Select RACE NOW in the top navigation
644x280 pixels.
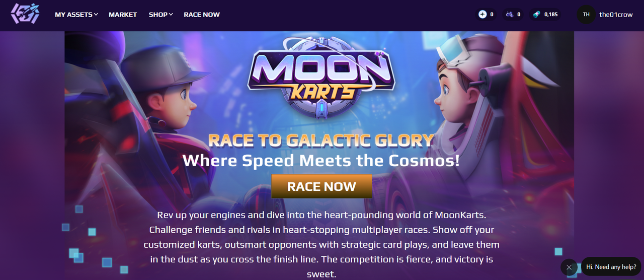point(202,15)
